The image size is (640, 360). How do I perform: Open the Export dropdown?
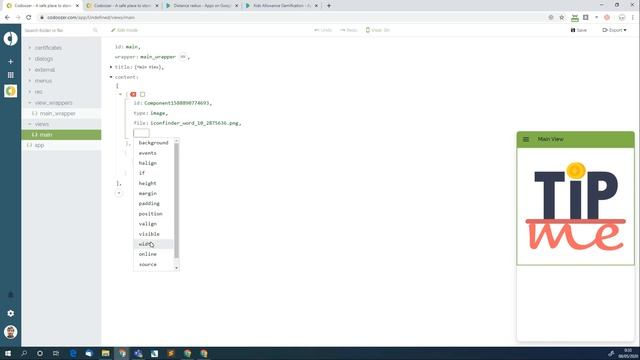614,30
